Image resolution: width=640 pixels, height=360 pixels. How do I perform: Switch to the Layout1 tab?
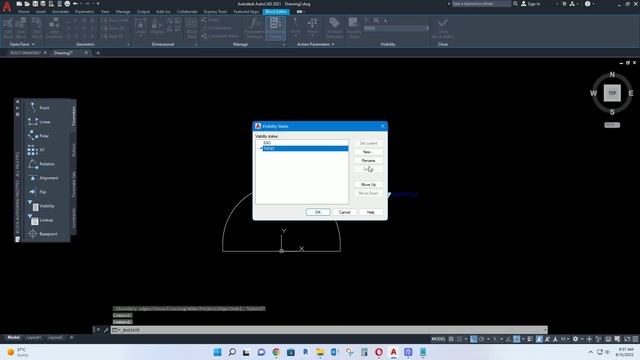pos(33,338)
